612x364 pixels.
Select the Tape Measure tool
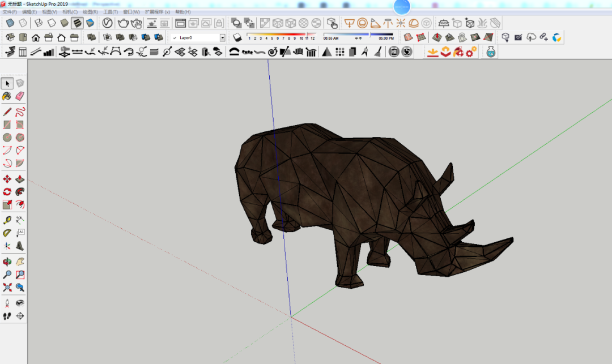7,219
